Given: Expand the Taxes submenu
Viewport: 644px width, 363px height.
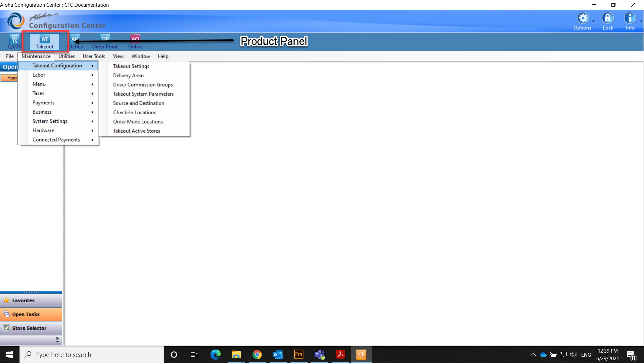Looking at the screenshot, I should (58, 93).
